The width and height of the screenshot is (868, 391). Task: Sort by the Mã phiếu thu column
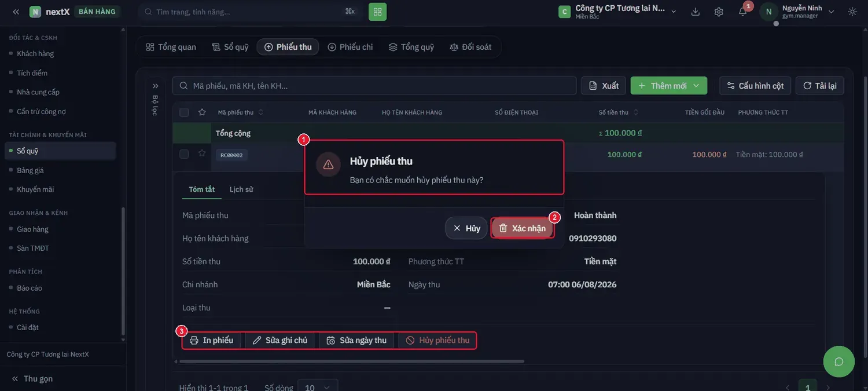point(241,112)
